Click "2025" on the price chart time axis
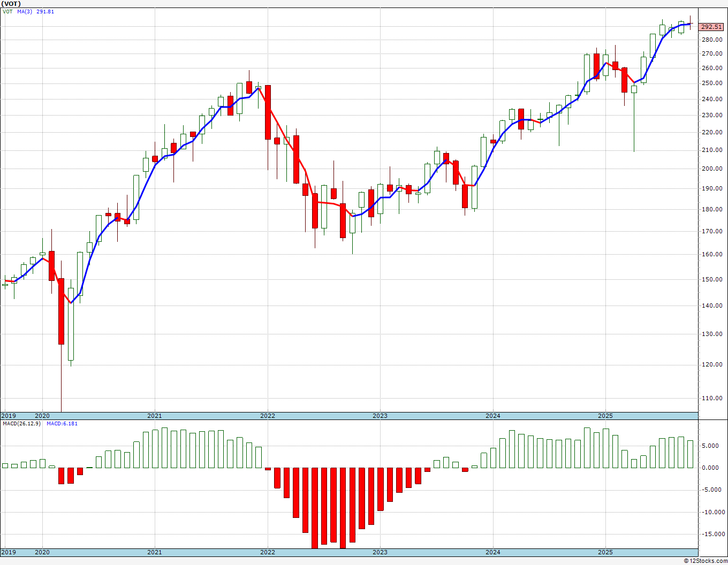This screenshot has width=728, height=565. pos(605,416)
